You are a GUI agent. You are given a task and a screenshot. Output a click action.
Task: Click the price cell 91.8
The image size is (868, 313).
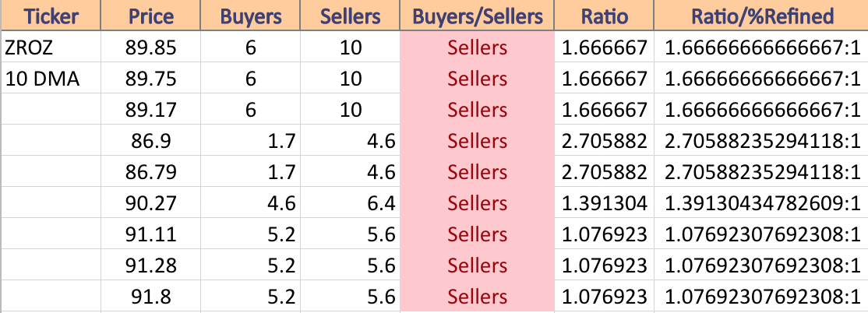pyautogui.click(x=150, y=296)
